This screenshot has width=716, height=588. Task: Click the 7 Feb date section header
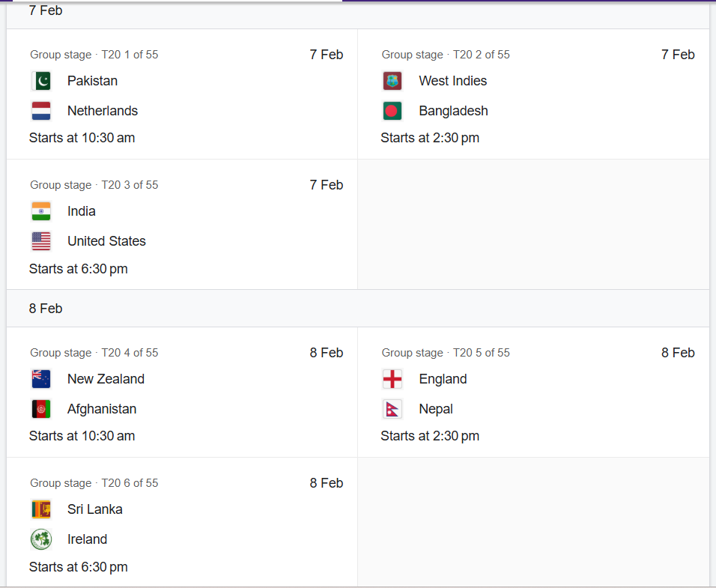(x=46, y=10)
